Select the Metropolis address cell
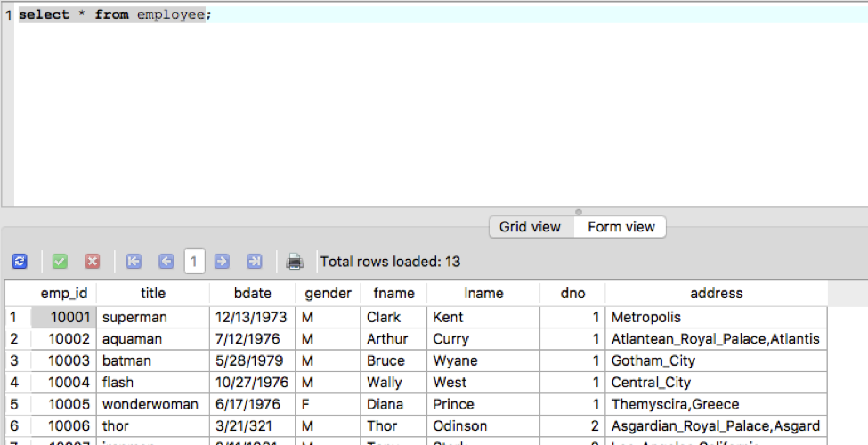The image size is (868, 445). point(717,317)
